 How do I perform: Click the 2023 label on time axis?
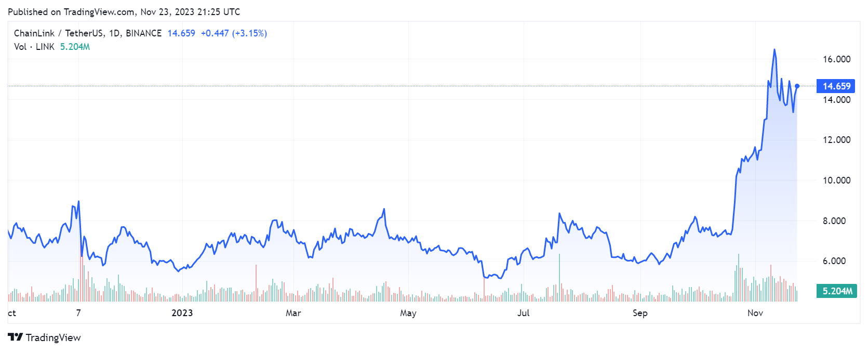point(182,313)
